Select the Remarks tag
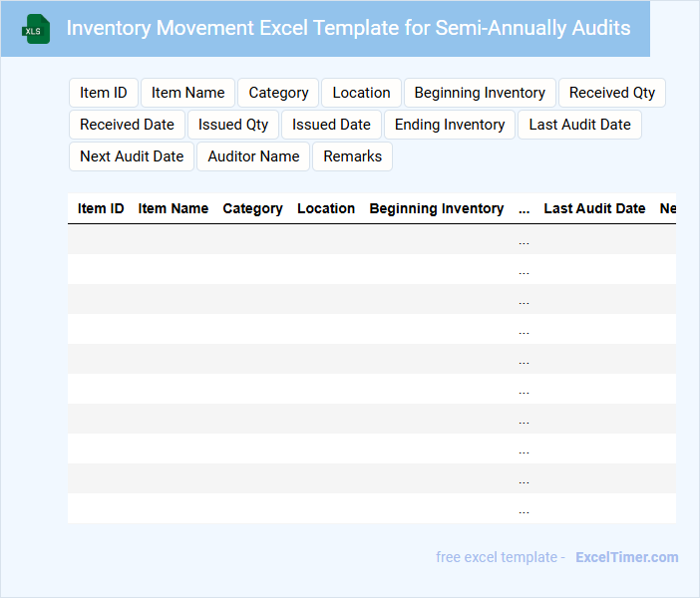This screenshot has height=598, width=700. click(x=352, y=156)
